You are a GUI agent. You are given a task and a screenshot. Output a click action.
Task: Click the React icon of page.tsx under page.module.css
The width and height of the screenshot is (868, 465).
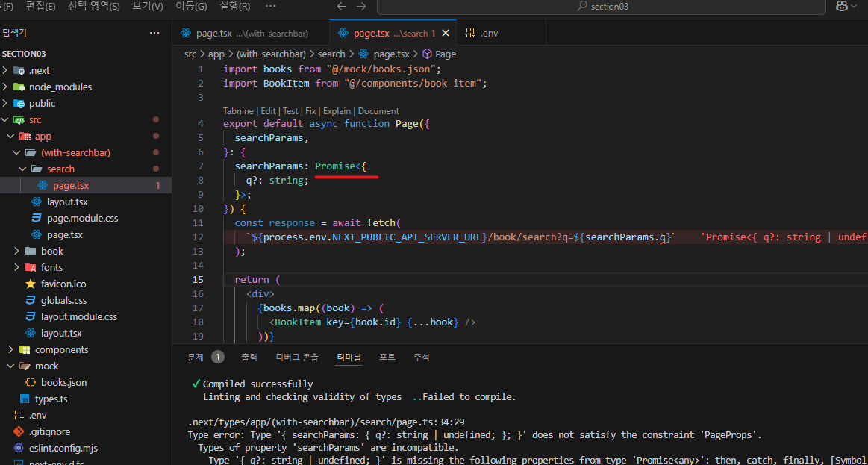click(x=37, y=234)
